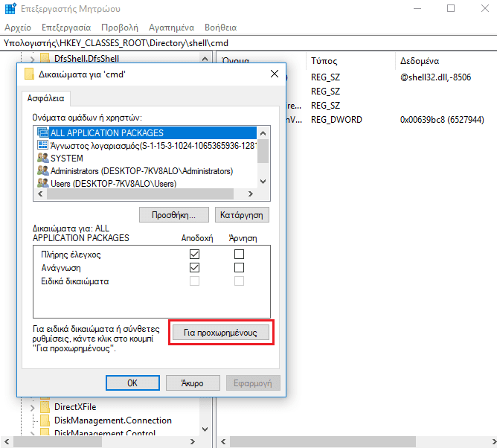
Task: Click the tree pane bottom right scroll arrow
Action: click(192, 441)
